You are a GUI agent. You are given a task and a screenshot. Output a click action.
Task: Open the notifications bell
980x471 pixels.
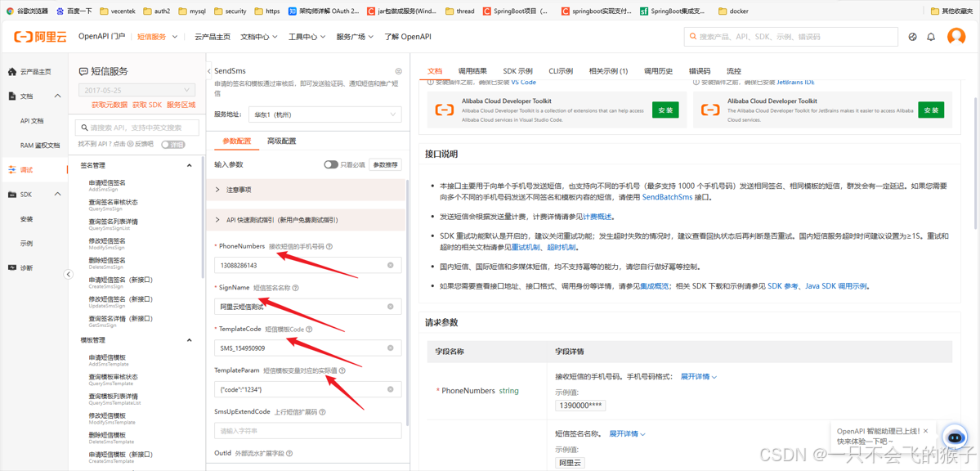931,37
